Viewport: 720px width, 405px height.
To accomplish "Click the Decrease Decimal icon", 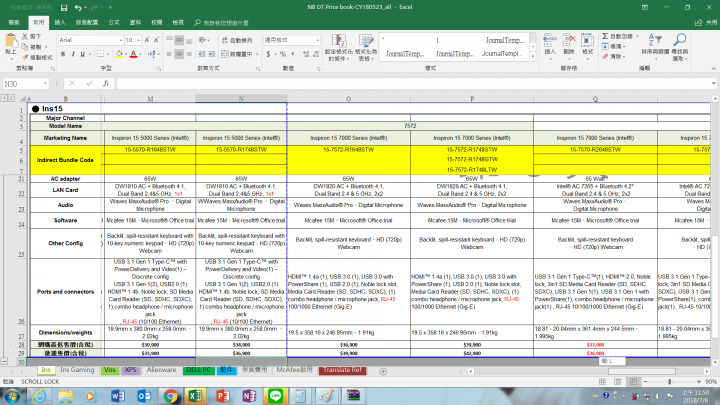I will (316, 54).
